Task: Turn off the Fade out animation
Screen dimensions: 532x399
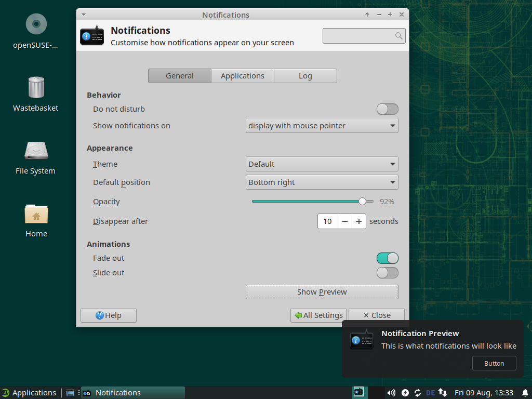Action: [387, 258]
